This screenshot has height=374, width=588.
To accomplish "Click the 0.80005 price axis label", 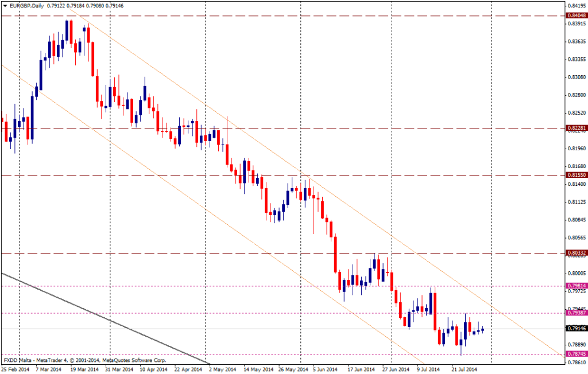I will point(576,274).
